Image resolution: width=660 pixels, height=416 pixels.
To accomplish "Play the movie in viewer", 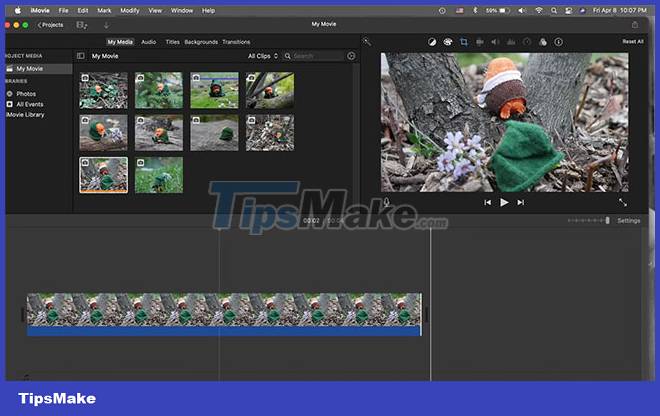I will [x=504, y=203].
